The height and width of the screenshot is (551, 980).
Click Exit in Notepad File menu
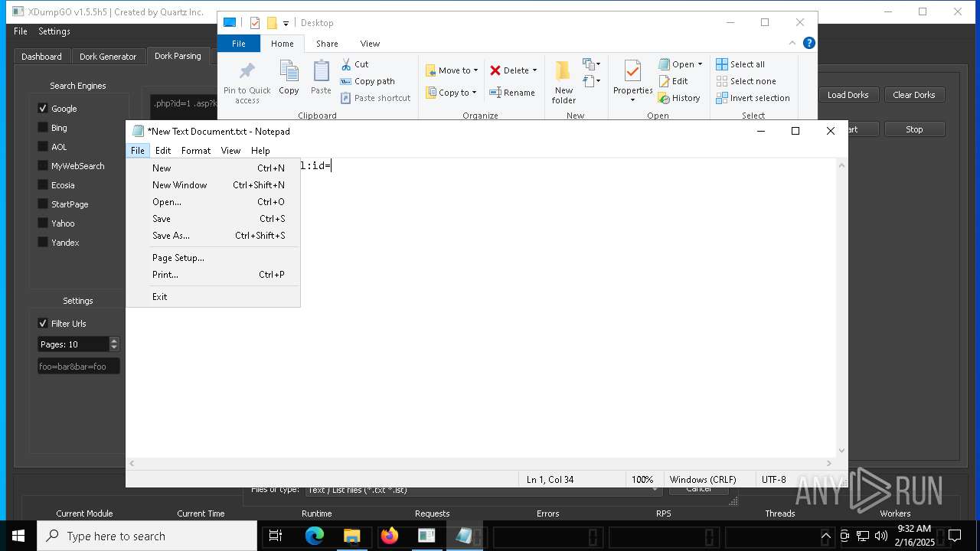click(213, 297)
